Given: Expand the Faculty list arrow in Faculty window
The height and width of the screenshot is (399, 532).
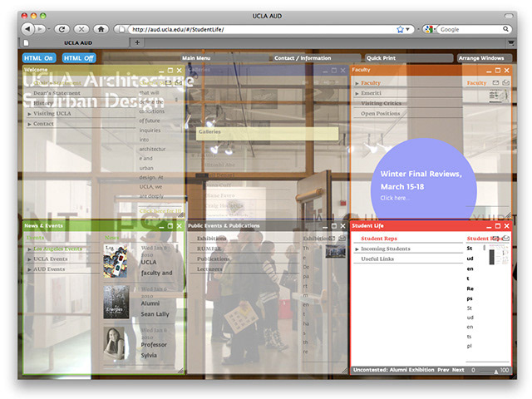Looking at the screenshot, I should 357,83.
